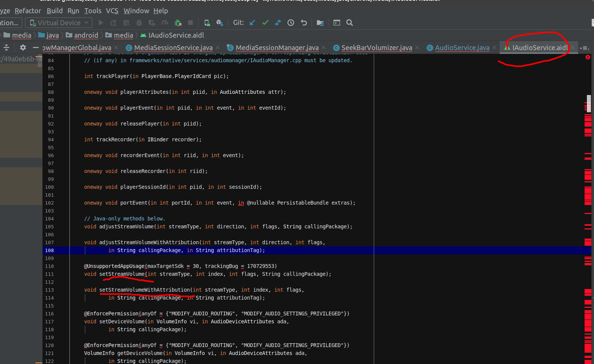
Task: Run app with coverage icon
Action: [x=152, y=23]
